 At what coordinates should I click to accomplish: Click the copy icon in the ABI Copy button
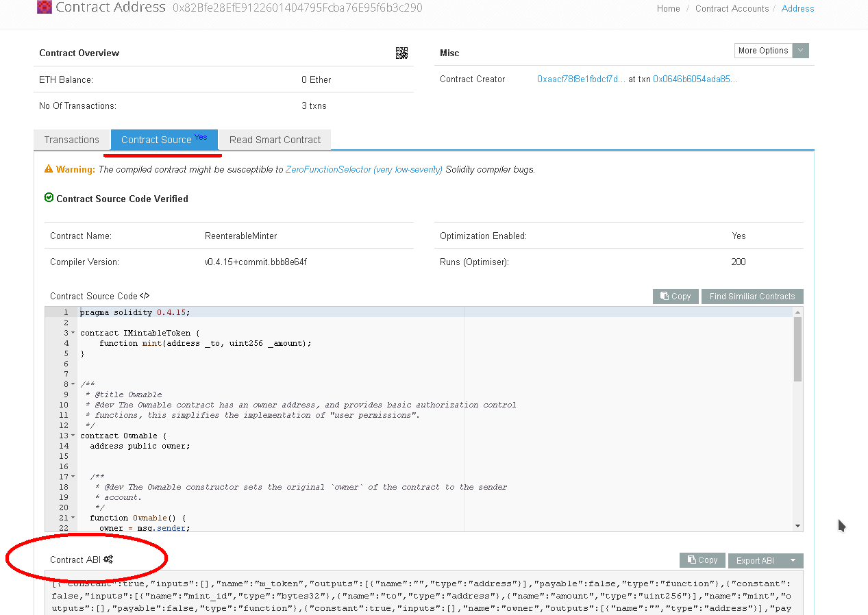691,560
